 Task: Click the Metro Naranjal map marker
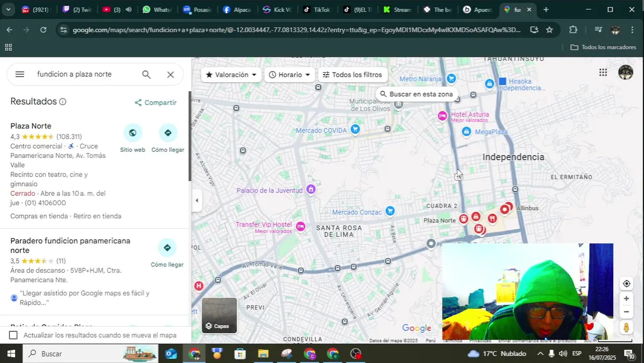[x=452, y=79]
